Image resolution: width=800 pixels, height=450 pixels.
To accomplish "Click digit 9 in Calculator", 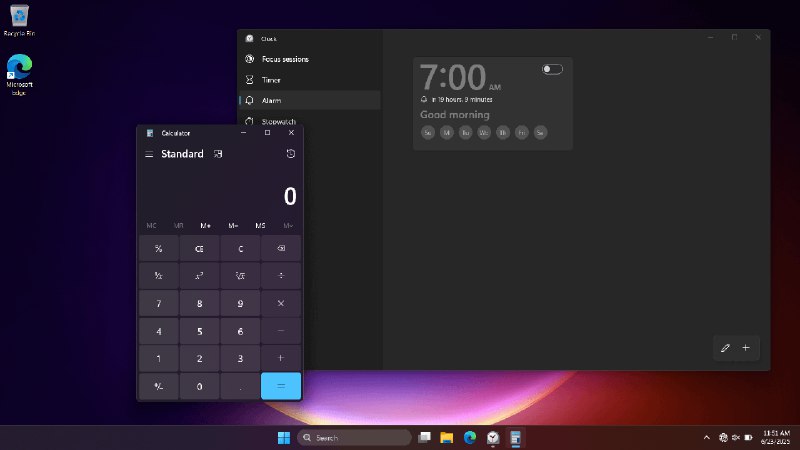I will (240, 304).
